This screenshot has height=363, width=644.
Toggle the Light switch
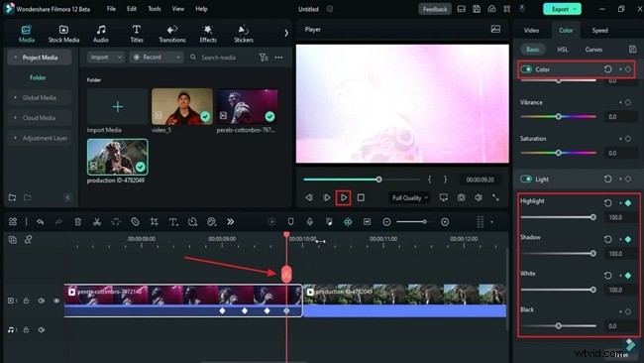pos(526,179)
